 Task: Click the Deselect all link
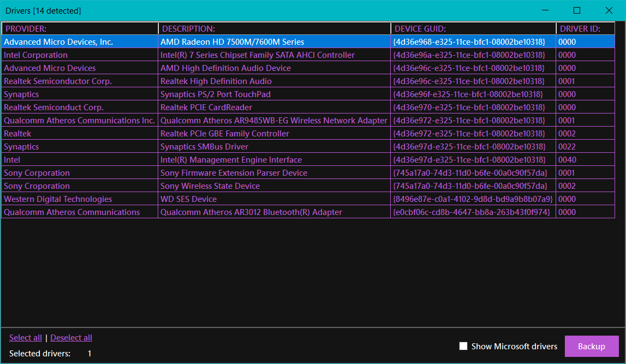point(71,338)
